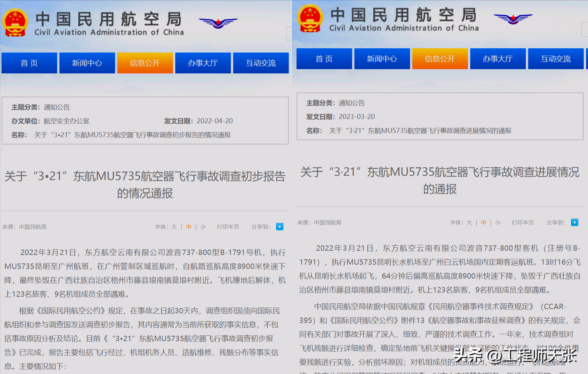Click the line starting '1791），执行MU5735昆明长水机场'
The width and height of the screenshot is (588, 374).
click(x=440, y=262)
